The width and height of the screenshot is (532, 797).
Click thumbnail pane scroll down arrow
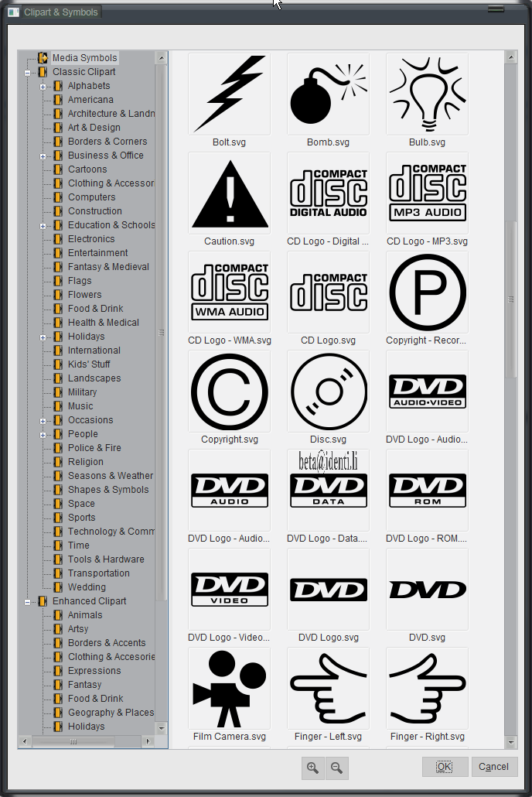pos(510,743)
